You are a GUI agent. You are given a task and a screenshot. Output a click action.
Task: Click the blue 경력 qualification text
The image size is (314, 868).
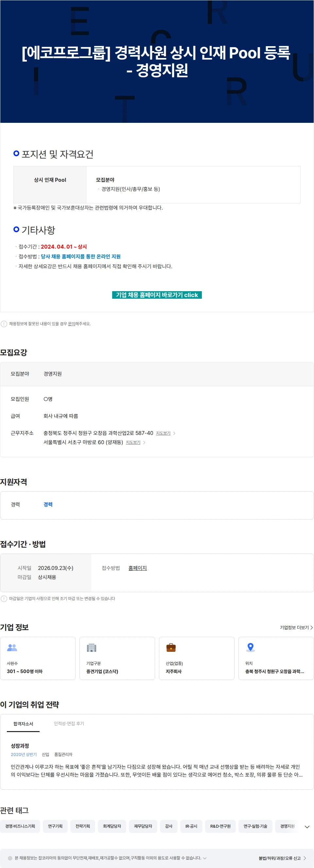click(x=48, y=504)
